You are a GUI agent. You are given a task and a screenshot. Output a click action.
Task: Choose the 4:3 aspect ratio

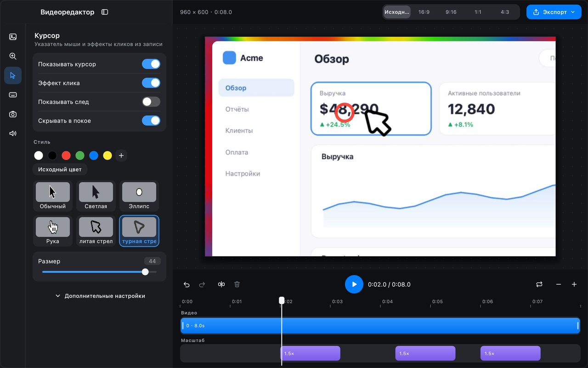click(x=505, y=12)
